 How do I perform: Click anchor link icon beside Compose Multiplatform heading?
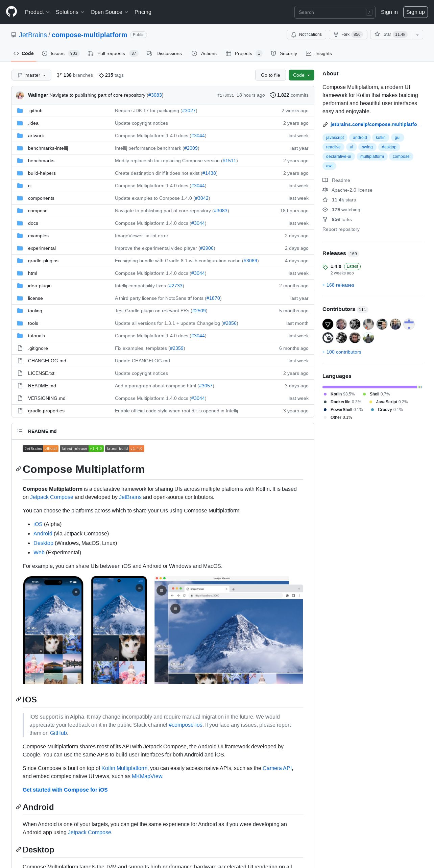(x=19, y=469)
